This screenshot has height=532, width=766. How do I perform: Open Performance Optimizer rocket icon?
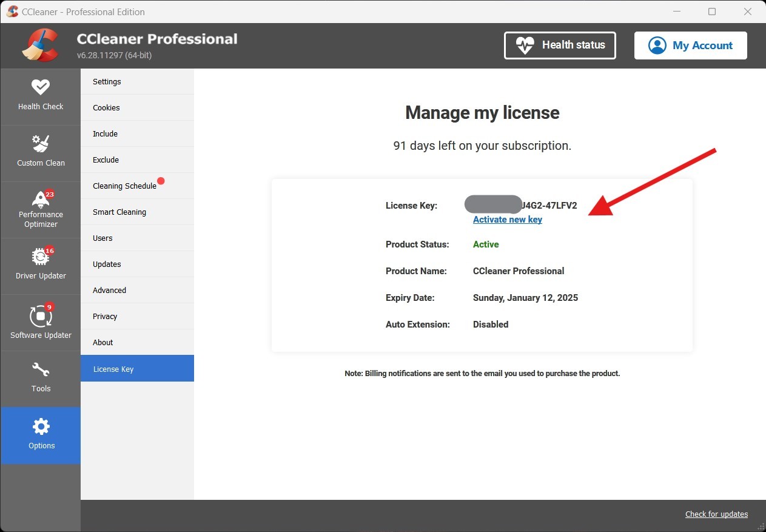point(41,200)
